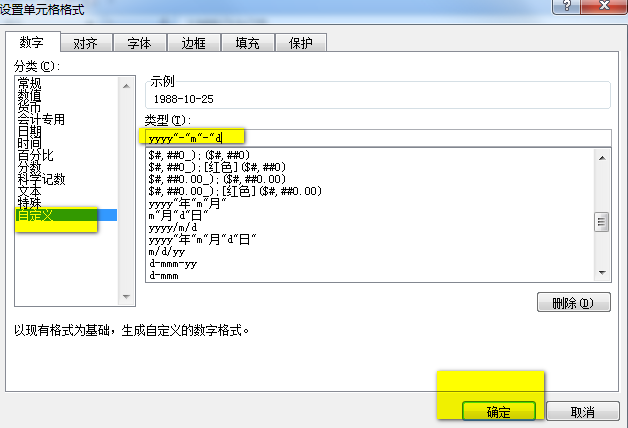Select format yyyy"年"m"月"

click(187, 203)
